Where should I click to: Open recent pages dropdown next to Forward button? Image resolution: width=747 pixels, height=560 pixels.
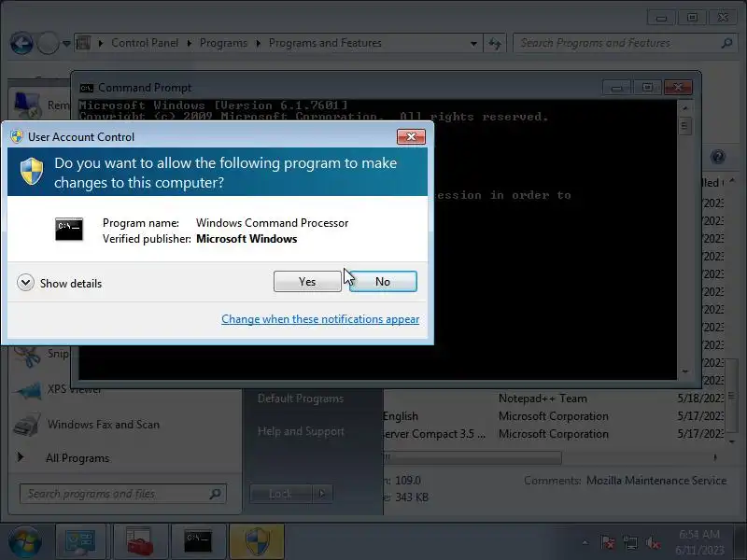pos(66,44)
